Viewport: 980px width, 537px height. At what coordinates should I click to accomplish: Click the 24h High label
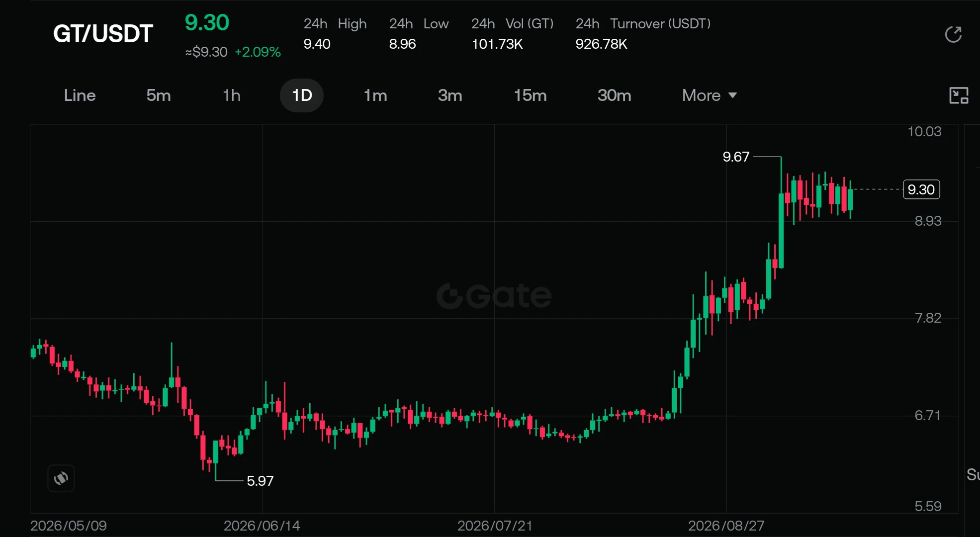[335, 23]
